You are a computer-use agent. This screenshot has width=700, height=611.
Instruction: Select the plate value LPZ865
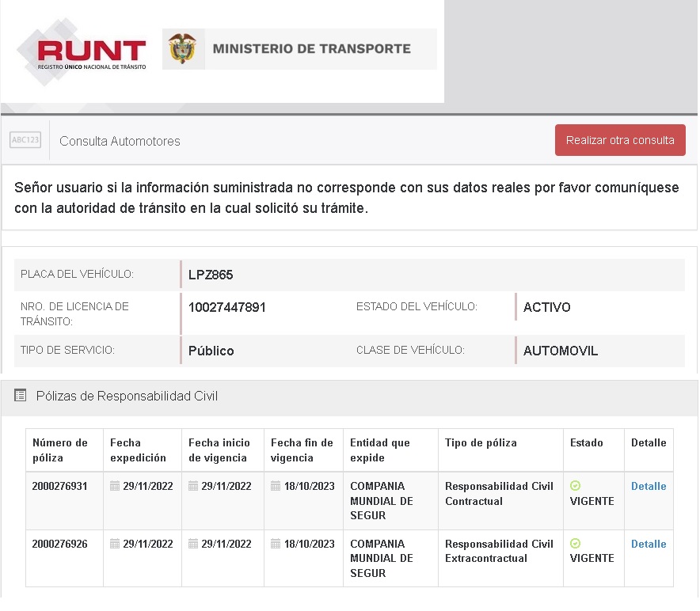click(x=211, y=275)
